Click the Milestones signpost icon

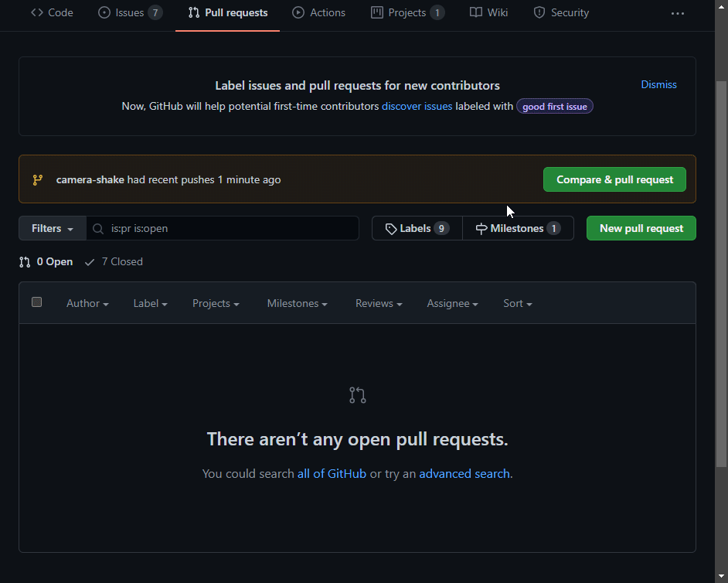pyautogui.click(x=481, y=229)
